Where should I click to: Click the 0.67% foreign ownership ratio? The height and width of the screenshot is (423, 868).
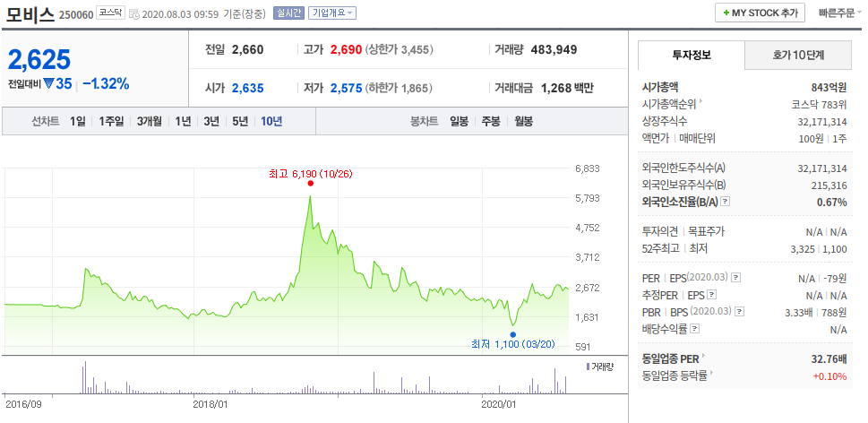click(x=832, y=202)
